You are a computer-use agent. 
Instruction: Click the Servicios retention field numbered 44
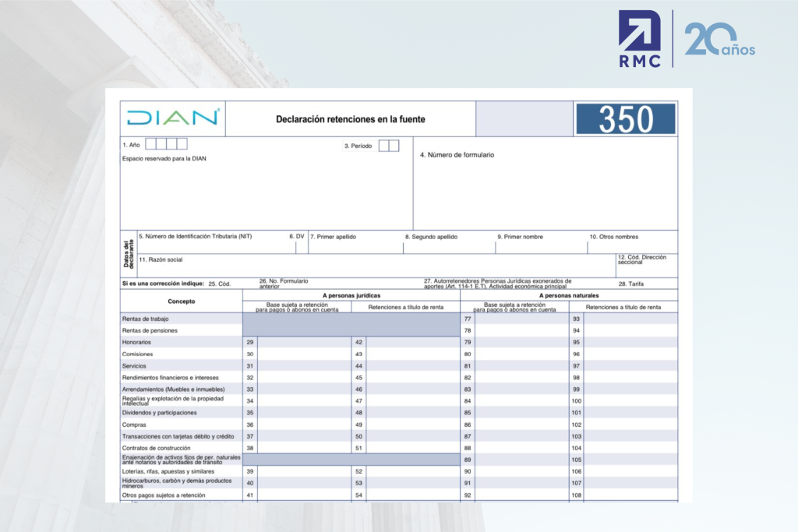pos(412,365)
